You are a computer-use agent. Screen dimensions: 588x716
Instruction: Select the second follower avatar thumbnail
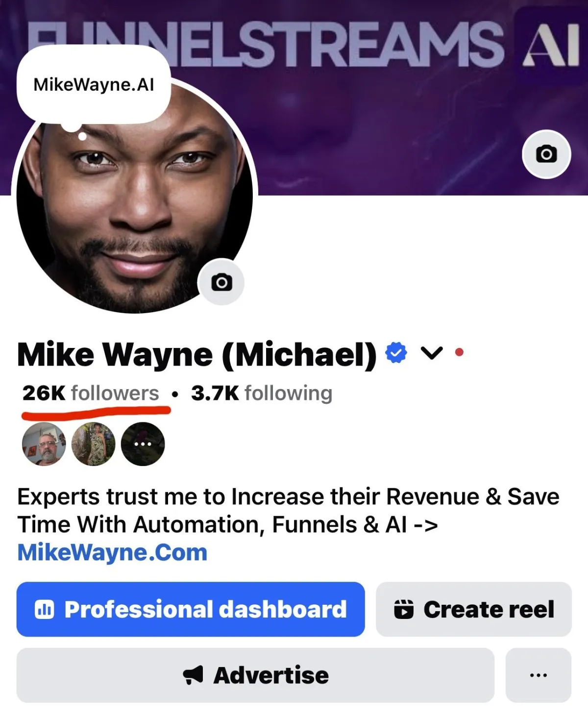pos(93,444)
